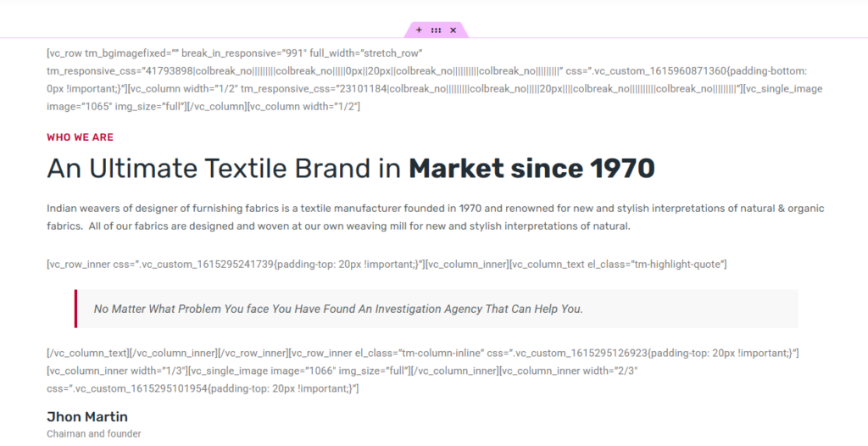Click the italic investigation agency quote
The image size is (868, 446).
[x=338, y=309]
